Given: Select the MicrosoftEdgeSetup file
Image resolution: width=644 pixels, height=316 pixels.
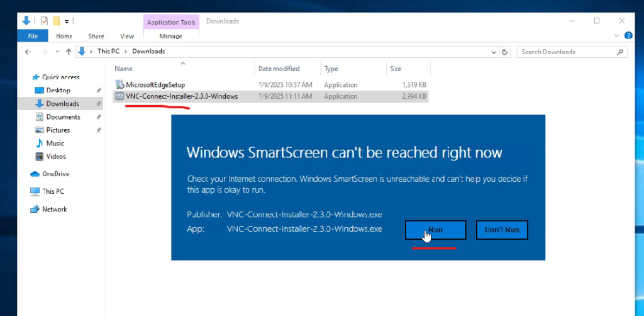Looking at the screenshot, I should pyautogui.click(x=155, y=84).
